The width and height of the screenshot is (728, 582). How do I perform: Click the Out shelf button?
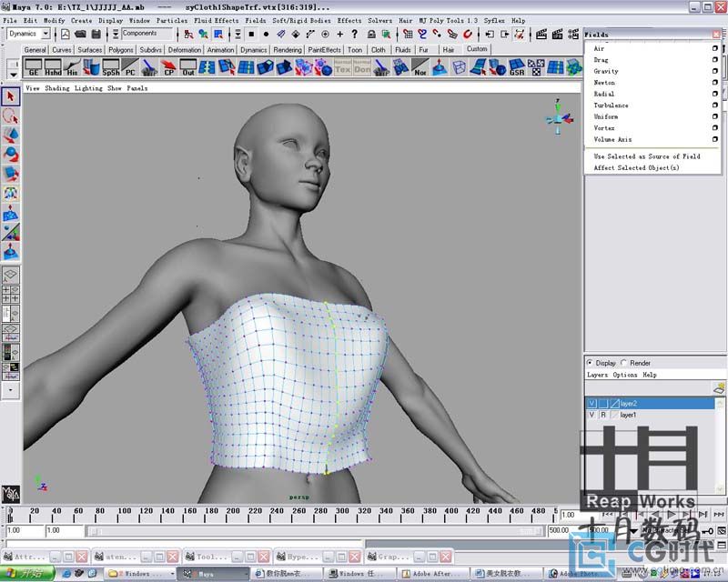tap(188, 67)
